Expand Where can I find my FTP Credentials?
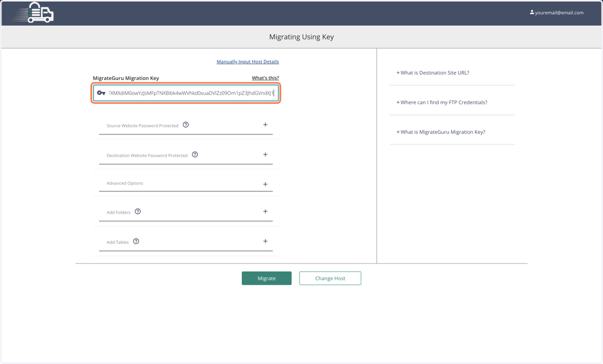The width and height of the screenshot is (603, 364). 442,102
